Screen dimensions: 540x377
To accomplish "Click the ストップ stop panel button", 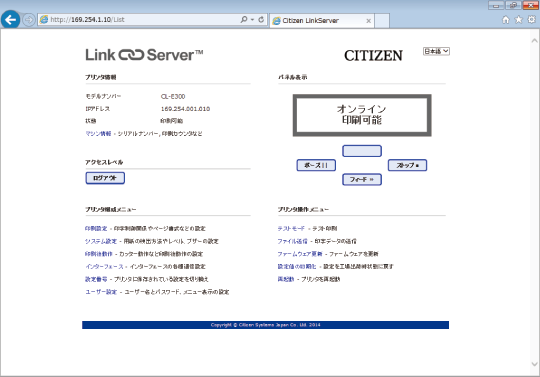I will pos(407,165).
